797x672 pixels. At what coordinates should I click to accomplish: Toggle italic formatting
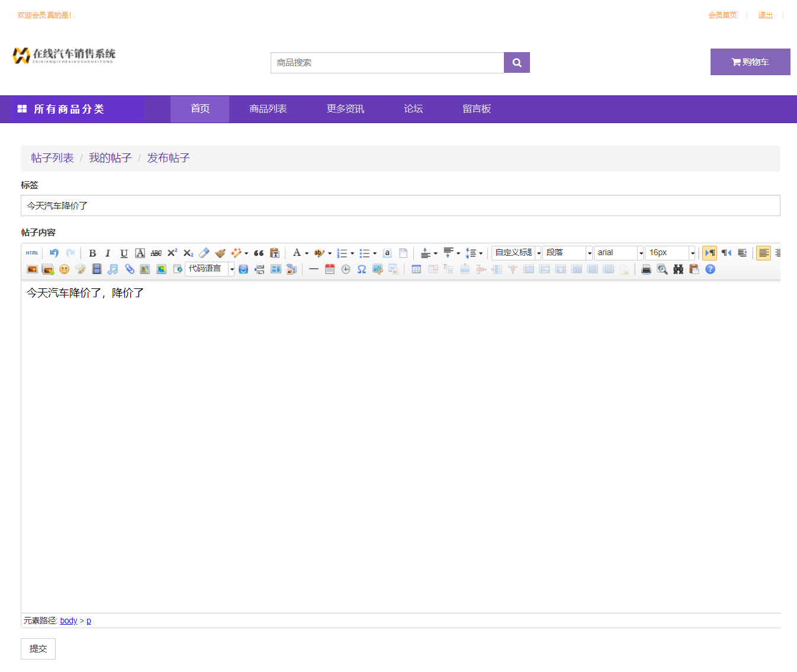pos(108,253)
